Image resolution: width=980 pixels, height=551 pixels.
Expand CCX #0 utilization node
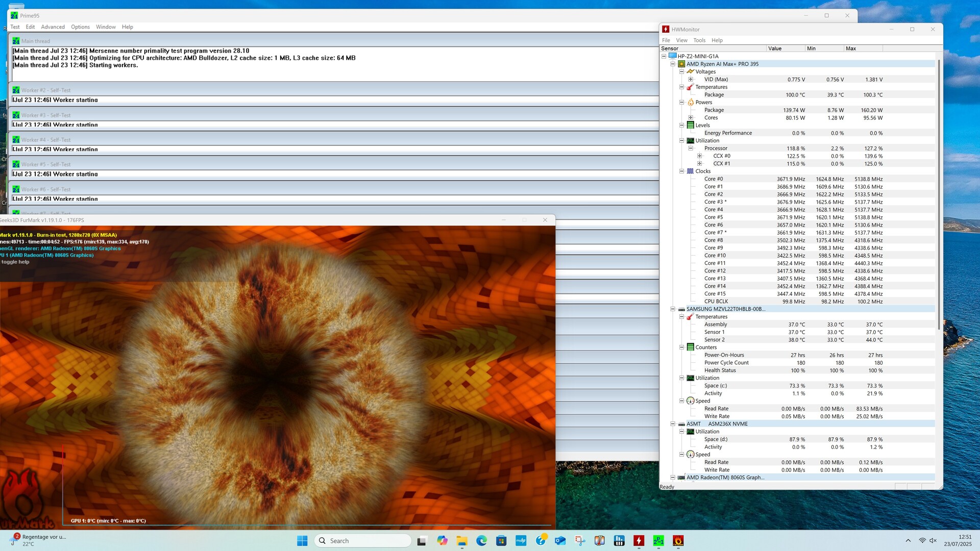click(x=699, y=156)
